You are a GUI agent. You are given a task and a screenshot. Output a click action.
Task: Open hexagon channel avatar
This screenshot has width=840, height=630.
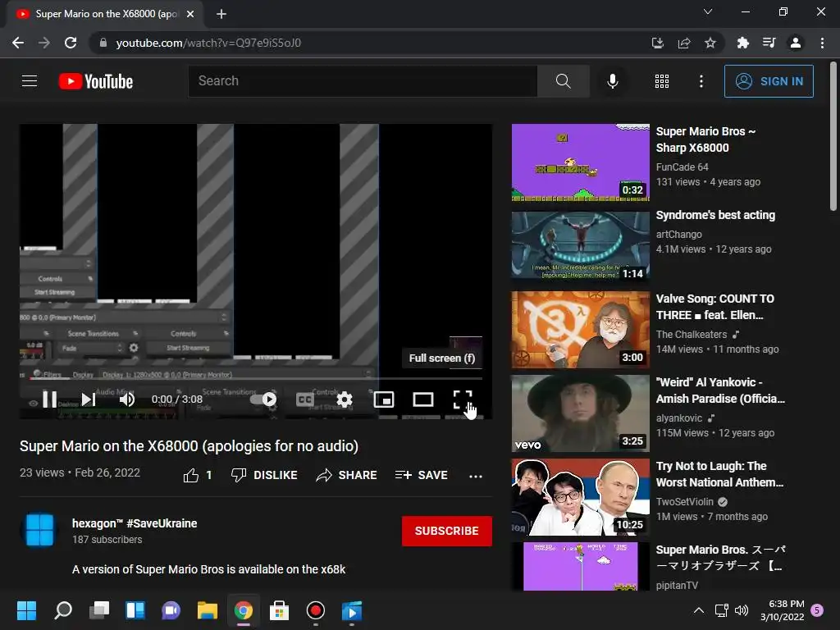click(x=39, y=531)
